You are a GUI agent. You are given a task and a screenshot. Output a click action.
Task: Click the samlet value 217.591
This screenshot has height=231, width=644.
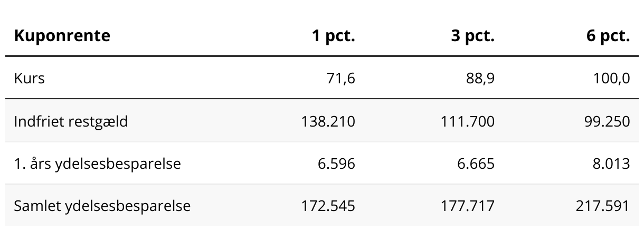click(x=603, y=205)
